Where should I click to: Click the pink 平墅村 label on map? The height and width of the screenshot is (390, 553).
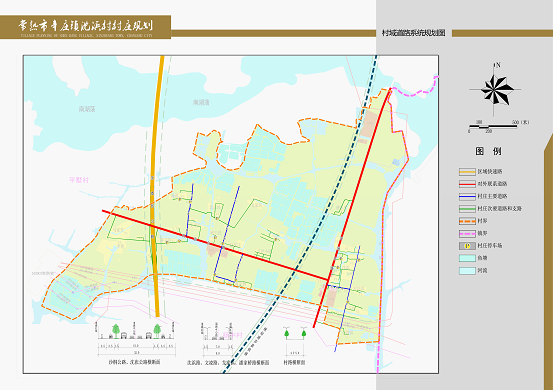pos(79,180)
